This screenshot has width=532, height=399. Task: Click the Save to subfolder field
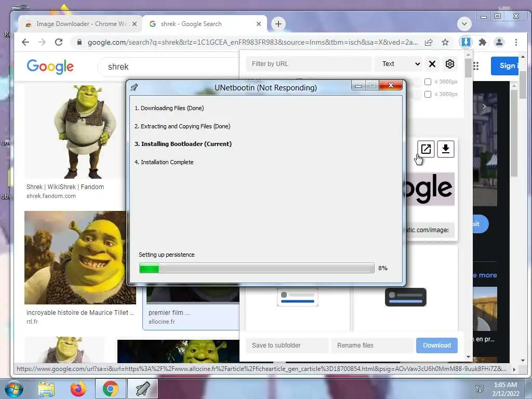[287, 345]
